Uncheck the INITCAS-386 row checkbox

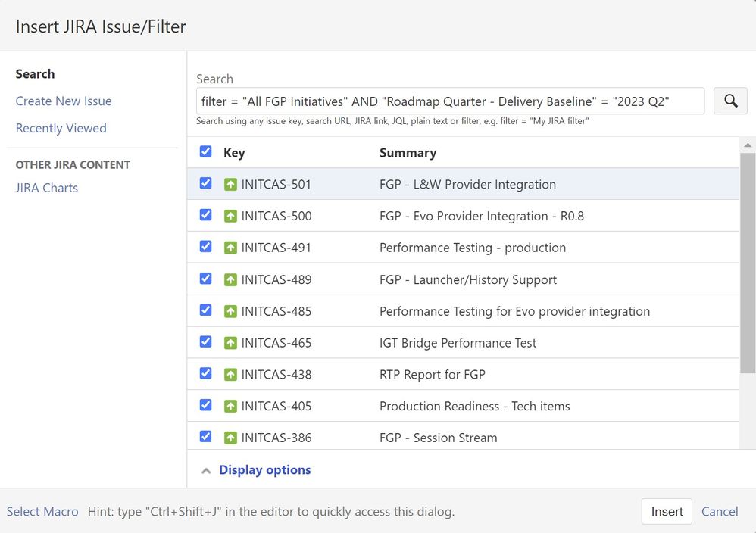click(205, 437)
